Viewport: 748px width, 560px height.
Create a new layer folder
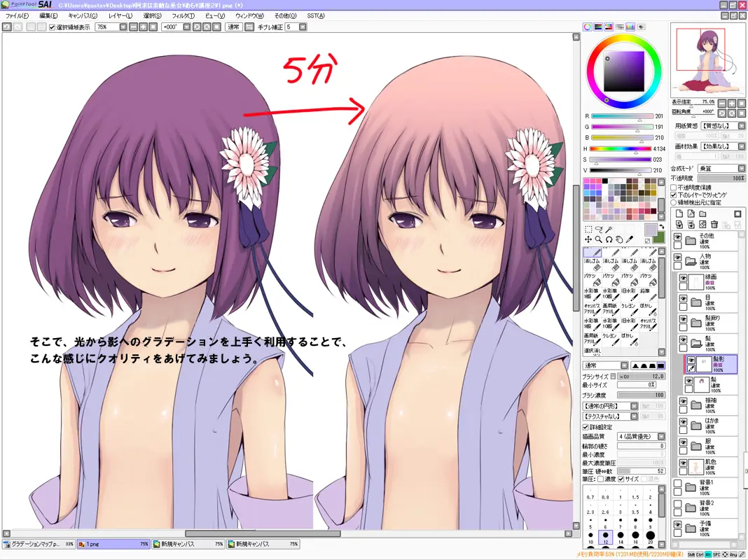click(x=702, y=213)
